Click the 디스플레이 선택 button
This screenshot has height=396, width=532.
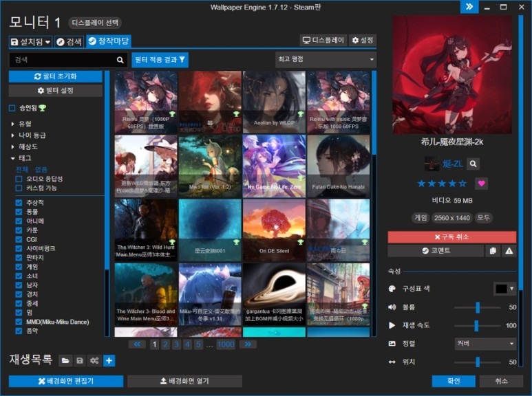tap(95, 23)
